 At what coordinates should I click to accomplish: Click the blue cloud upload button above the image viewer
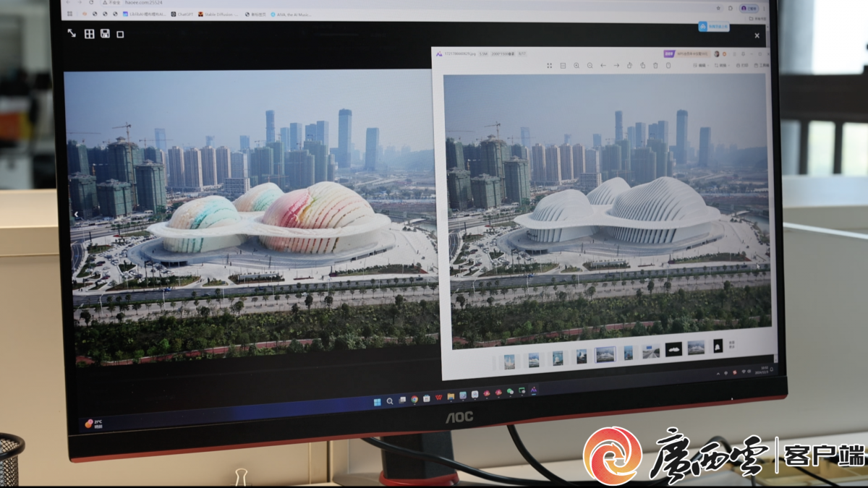coord(713,26)
